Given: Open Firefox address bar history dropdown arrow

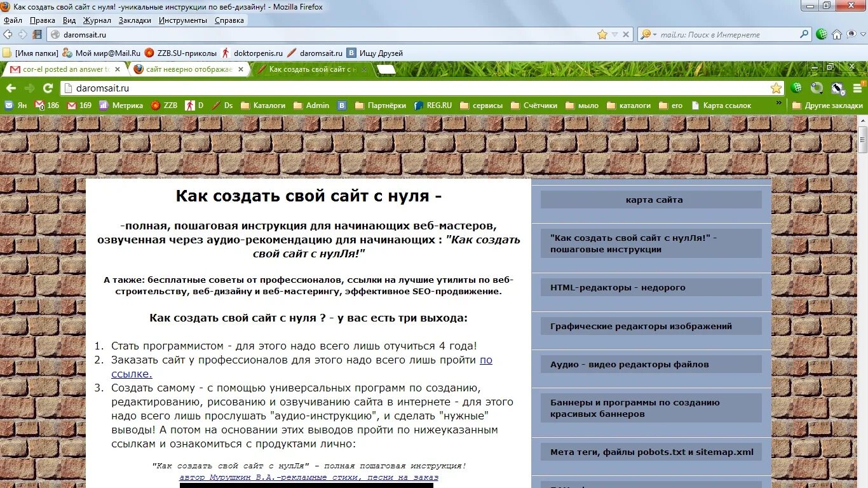Looking at the screenshot, I should pos(614,34).
